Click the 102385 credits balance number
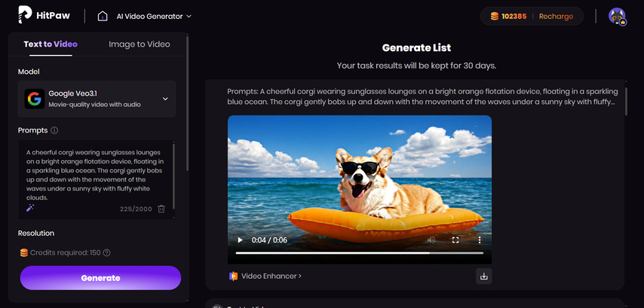This screenshot has height=308, width=644. [x=514, y=17]
